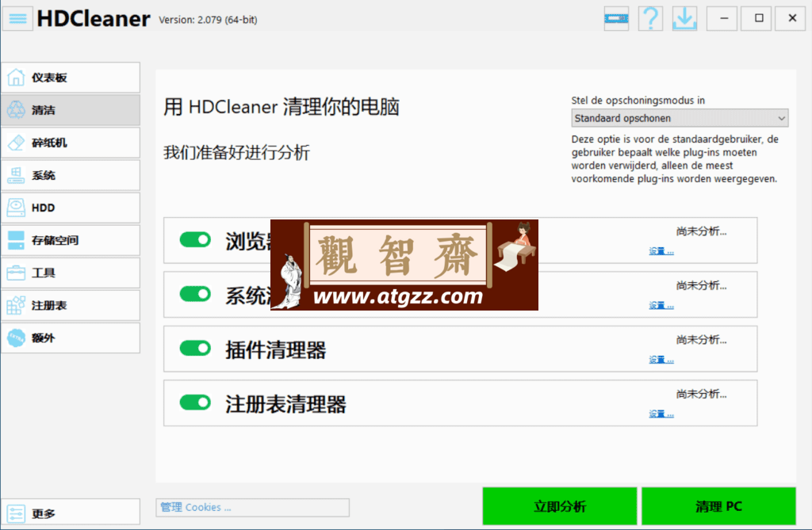Screen dimensions: 812x530
Task: Open the 更多 menu at the bottom
Action: (x=71, y=512)
